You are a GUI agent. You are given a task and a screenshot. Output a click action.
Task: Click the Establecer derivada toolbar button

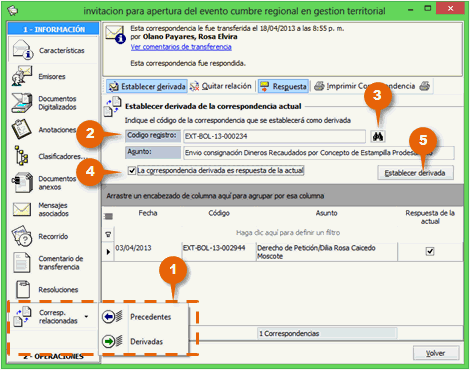pos(147,86)
